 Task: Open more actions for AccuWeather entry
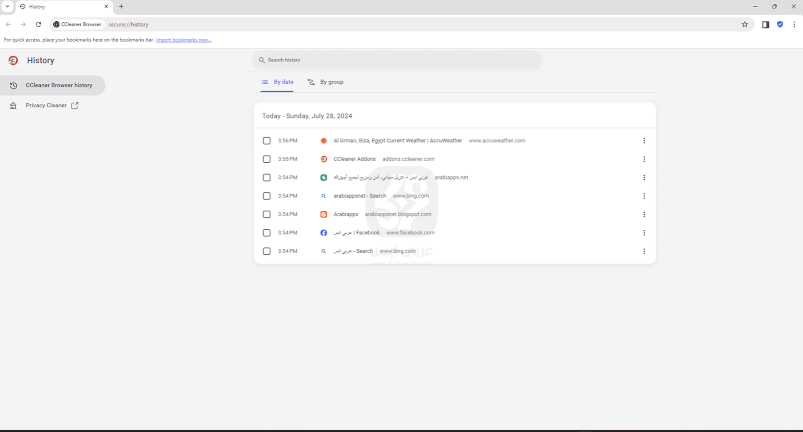(x=644, y=141)
